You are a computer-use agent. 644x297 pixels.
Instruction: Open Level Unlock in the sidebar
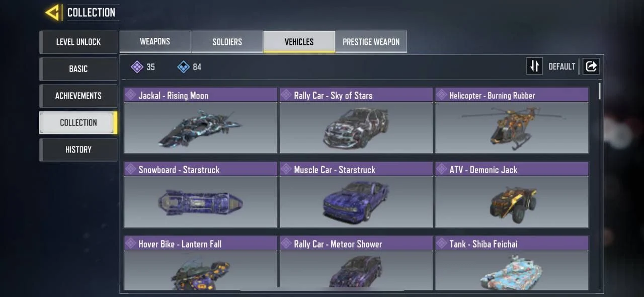[x=78, y=42]
